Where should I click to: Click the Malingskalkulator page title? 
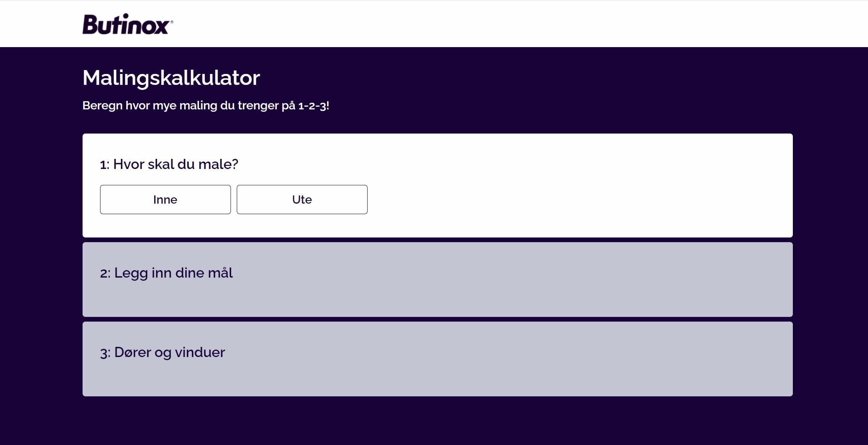[x=171, y=77]
